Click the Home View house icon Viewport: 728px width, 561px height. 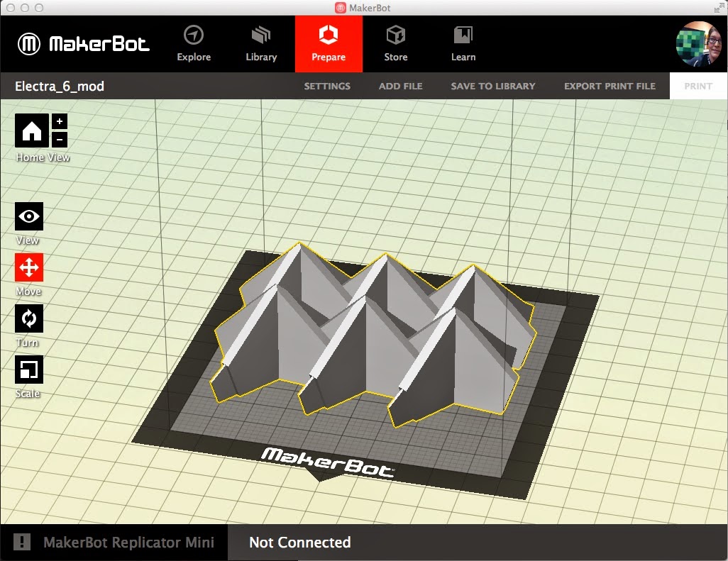(31, 131)
